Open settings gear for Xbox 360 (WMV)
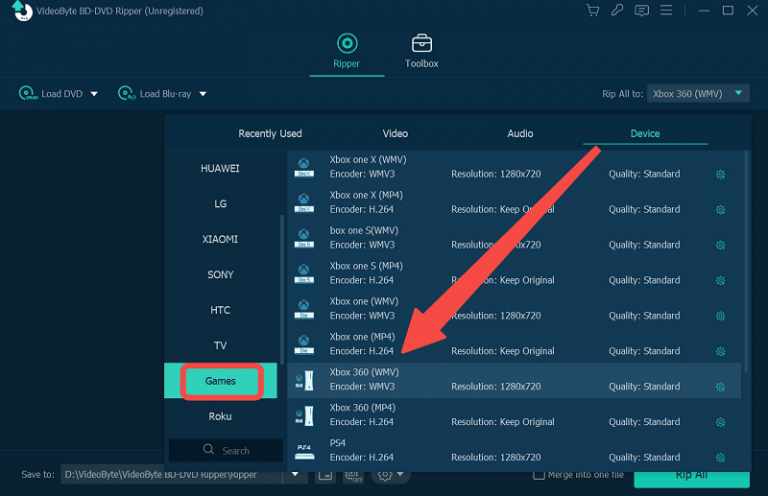This screenshot has width=768, height=496. [720, 387]
